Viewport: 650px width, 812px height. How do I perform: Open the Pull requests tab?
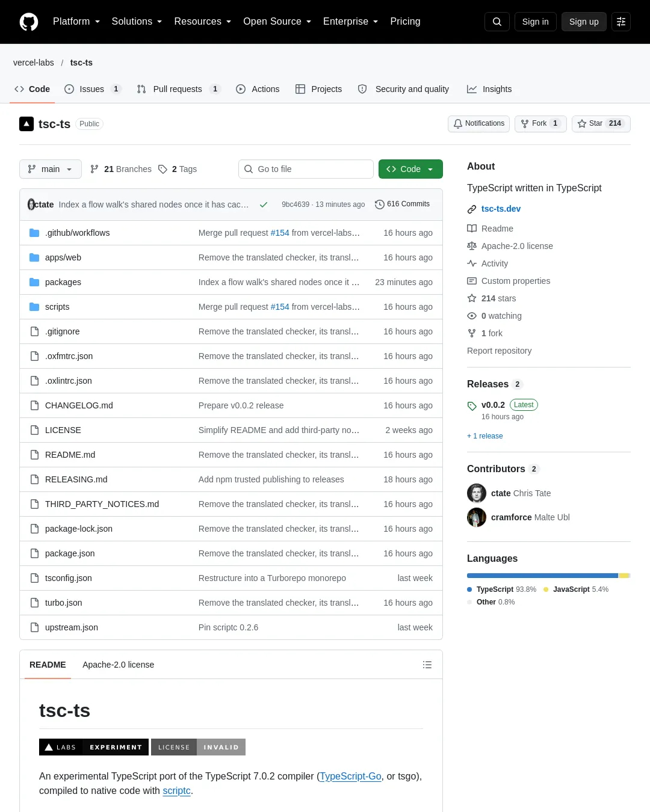tap(179, 89)
